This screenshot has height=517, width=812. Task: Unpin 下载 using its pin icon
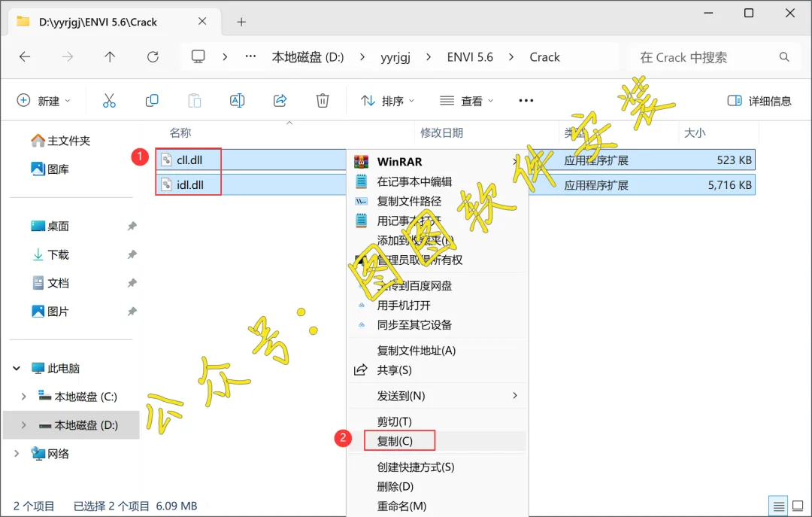tap(132, 254)
